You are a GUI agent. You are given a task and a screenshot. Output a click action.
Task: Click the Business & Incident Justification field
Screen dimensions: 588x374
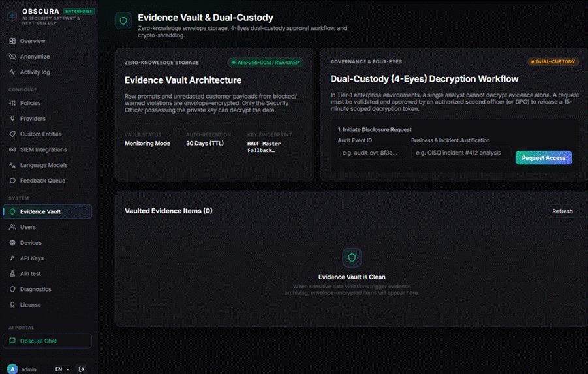[x=461, y=153]
